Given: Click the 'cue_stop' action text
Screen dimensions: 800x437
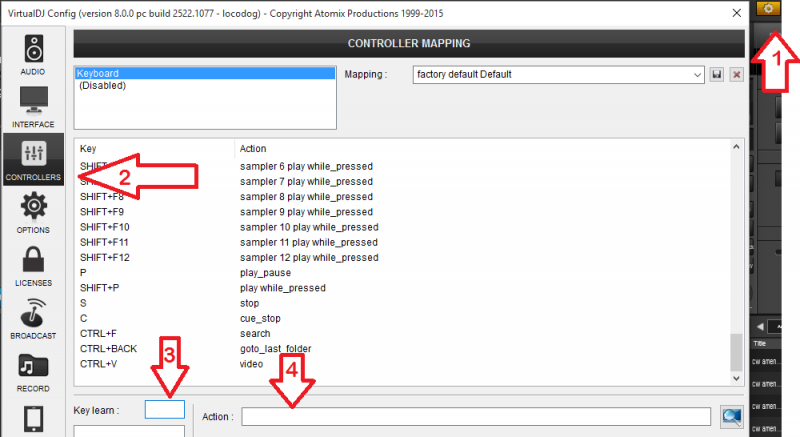Looking at the screenshot, I should 260,319.
